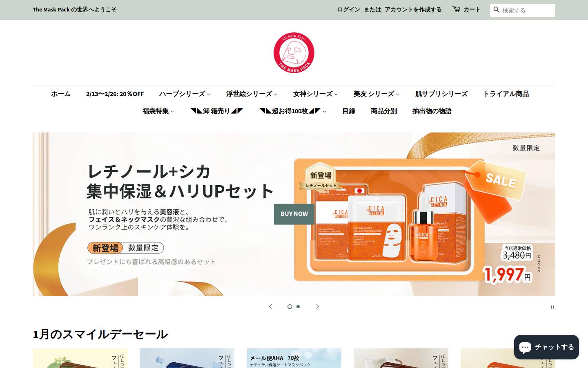Click the 新登場 orange badge
588x368 pixels.
pos(105,248)
